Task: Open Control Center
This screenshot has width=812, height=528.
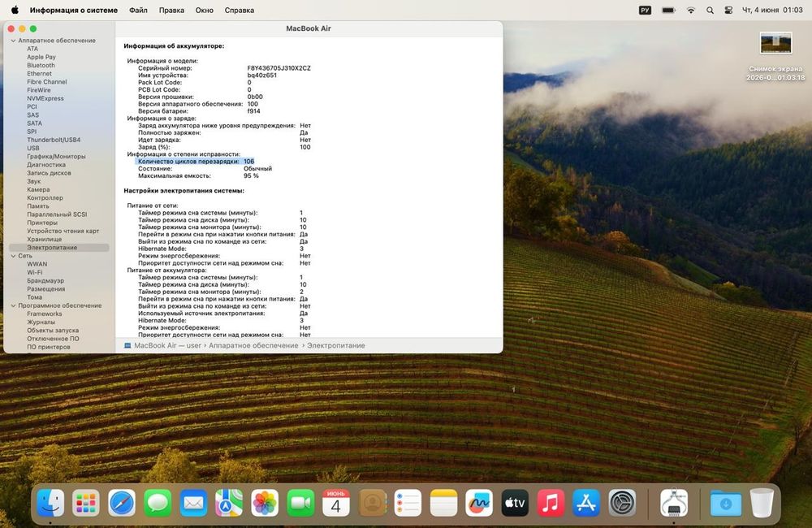Action: click(728, 10)
